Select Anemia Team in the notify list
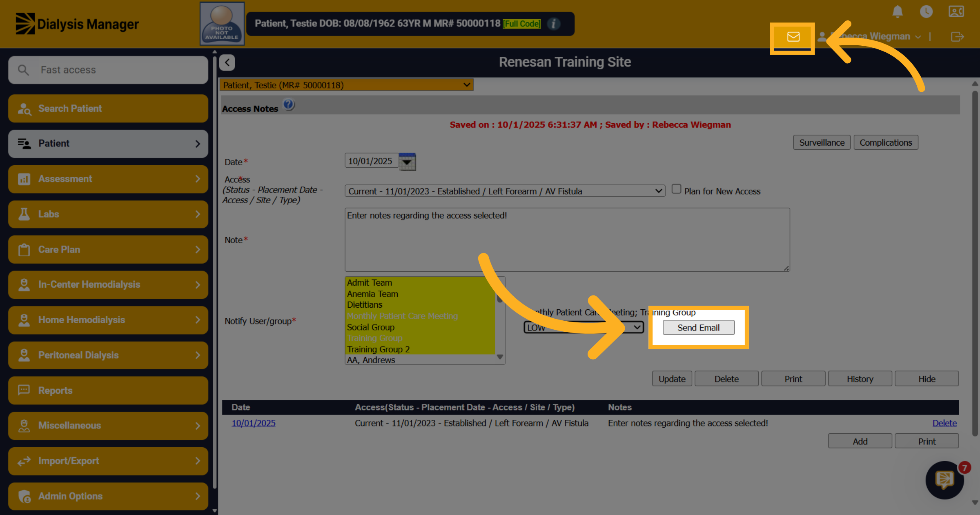Viewport: 980px width, 515px height. (420, 294)
